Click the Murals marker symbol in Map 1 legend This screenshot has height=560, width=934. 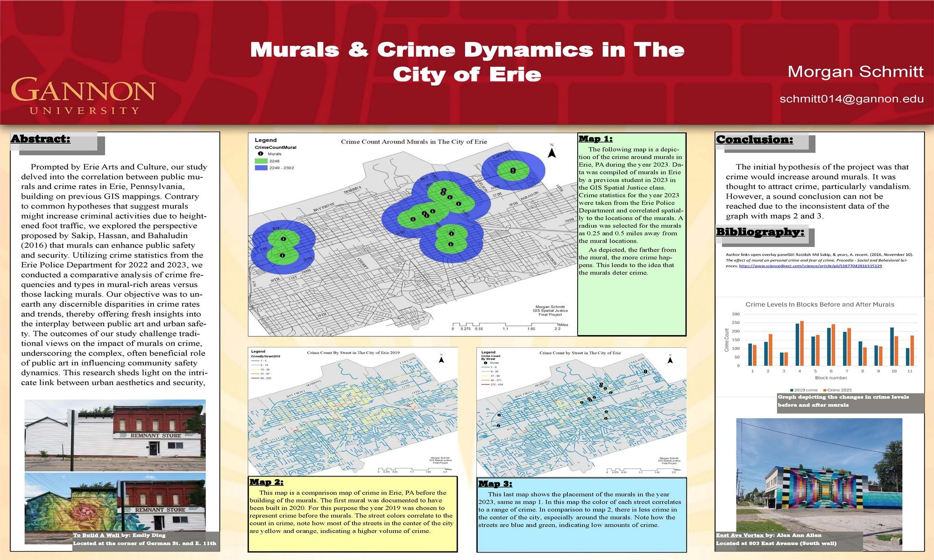[x=261, y=154]
